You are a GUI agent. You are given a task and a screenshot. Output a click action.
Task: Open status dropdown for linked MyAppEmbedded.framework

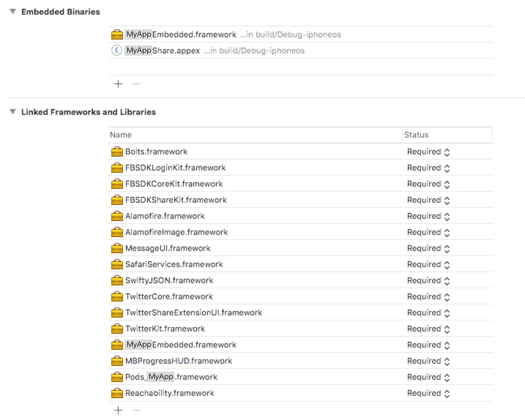(428, 345)
